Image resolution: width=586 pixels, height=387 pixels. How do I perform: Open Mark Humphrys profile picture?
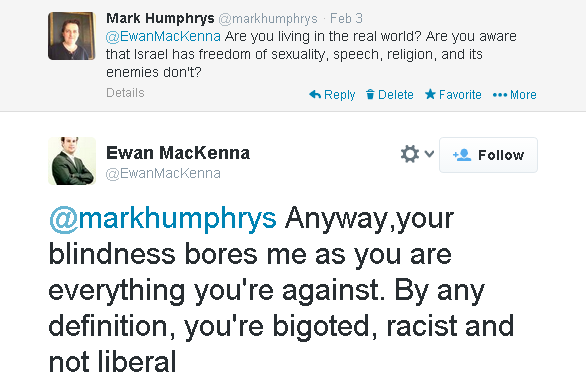click(72, 36)
